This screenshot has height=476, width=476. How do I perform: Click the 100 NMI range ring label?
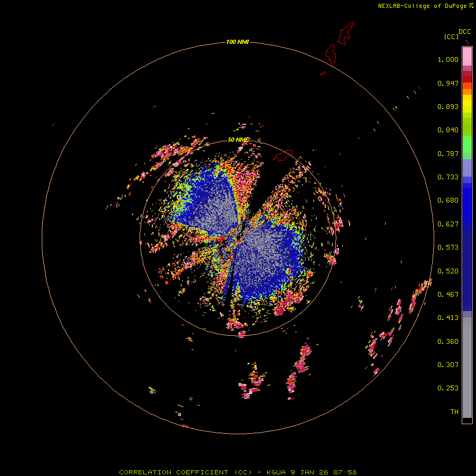point(237,42)
